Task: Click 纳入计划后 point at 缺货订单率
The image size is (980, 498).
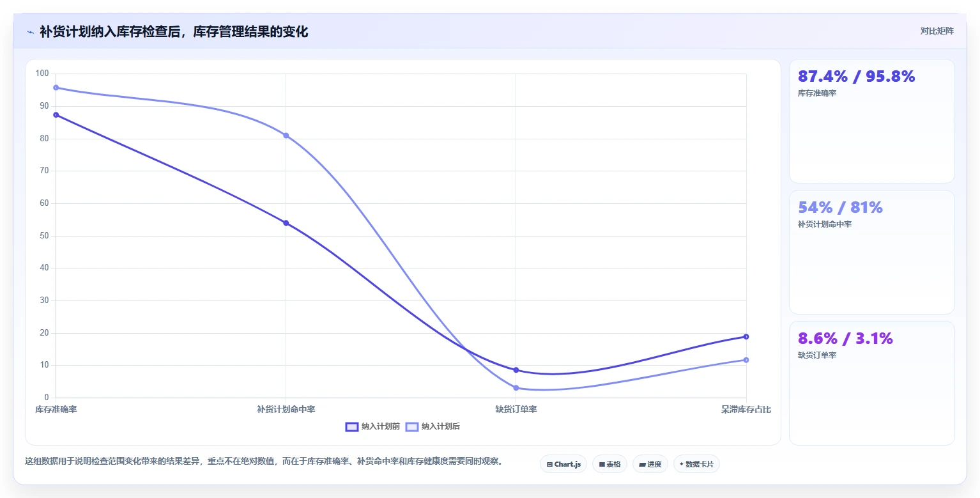Action: [x=516, y=388]
